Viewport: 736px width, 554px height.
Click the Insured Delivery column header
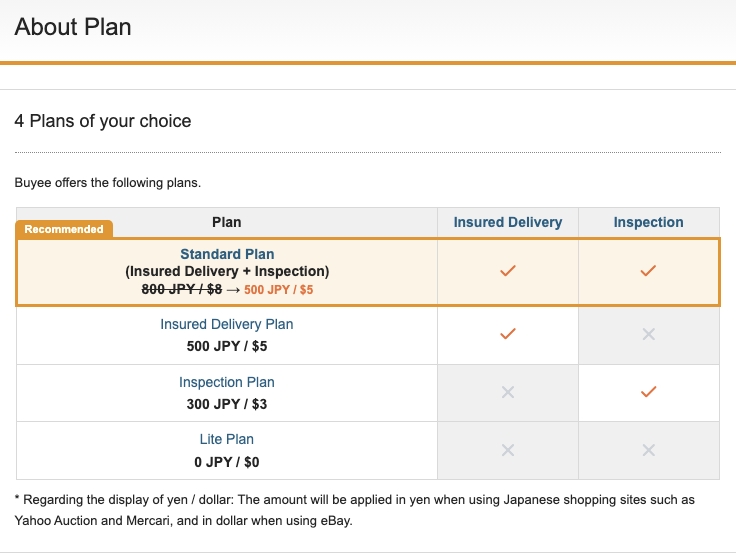[x=508, y=222]
